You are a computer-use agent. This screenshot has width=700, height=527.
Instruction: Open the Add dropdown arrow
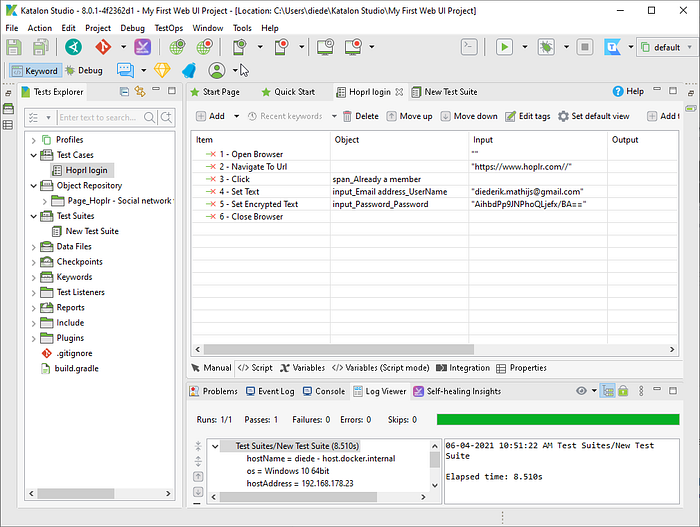click(x=237, y=116)
